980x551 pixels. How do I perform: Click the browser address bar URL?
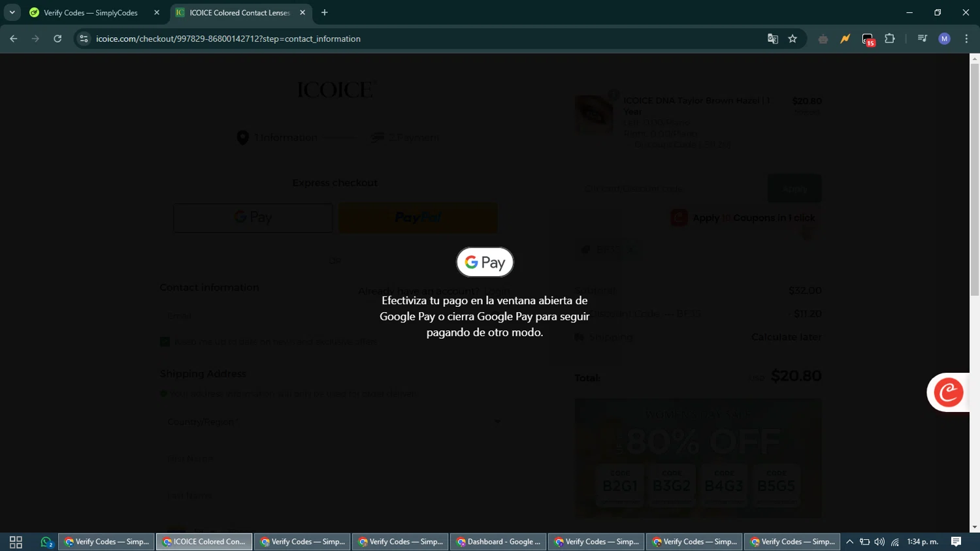point(228,39)
